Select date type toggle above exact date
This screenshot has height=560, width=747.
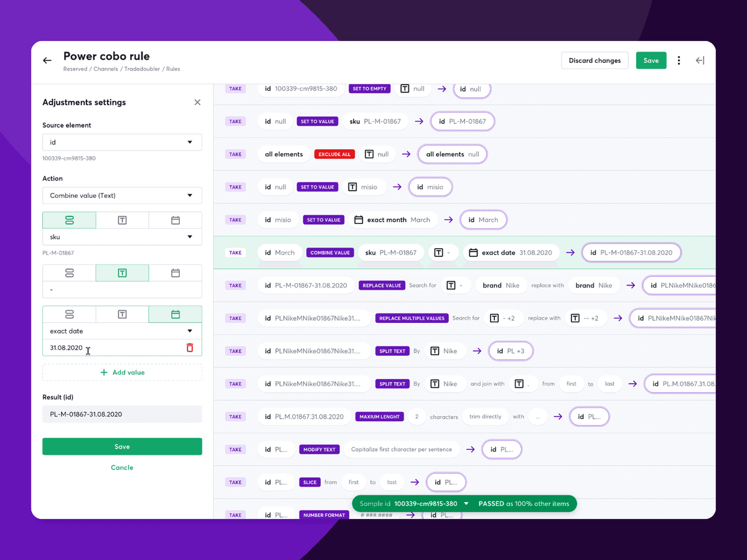coord(176,314)
